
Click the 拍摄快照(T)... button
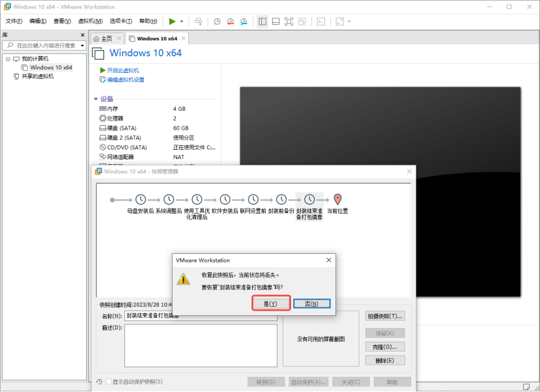tap(385, 316)
